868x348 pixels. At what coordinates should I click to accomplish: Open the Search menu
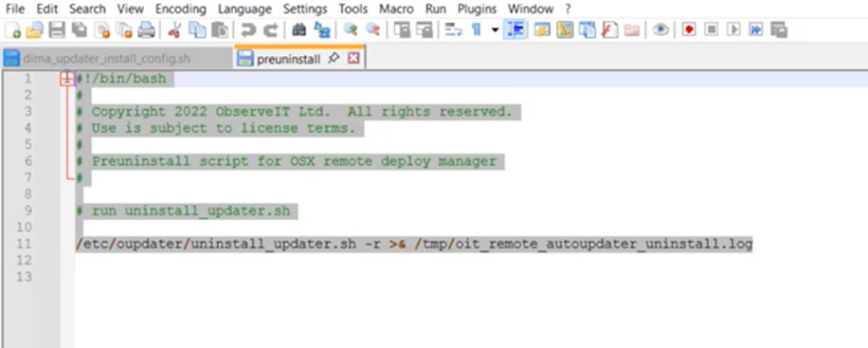coord(87,9)
